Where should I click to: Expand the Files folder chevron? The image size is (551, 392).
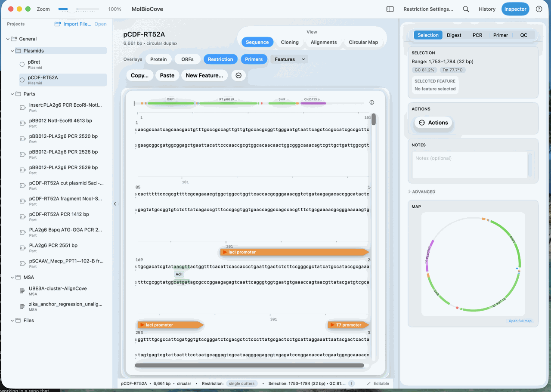pos(12,321)
